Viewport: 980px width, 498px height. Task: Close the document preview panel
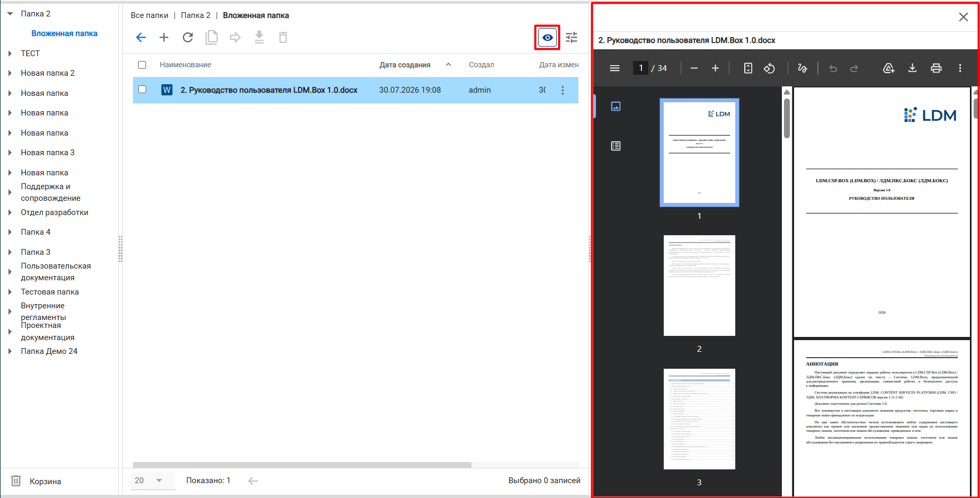tap(964, 17)
